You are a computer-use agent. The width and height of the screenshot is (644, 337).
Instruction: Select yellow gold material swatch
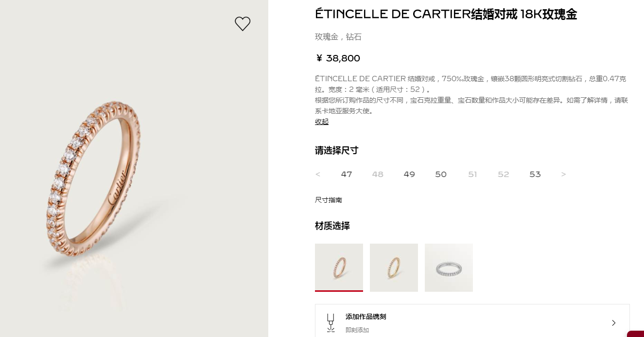(x=394, y=267)
